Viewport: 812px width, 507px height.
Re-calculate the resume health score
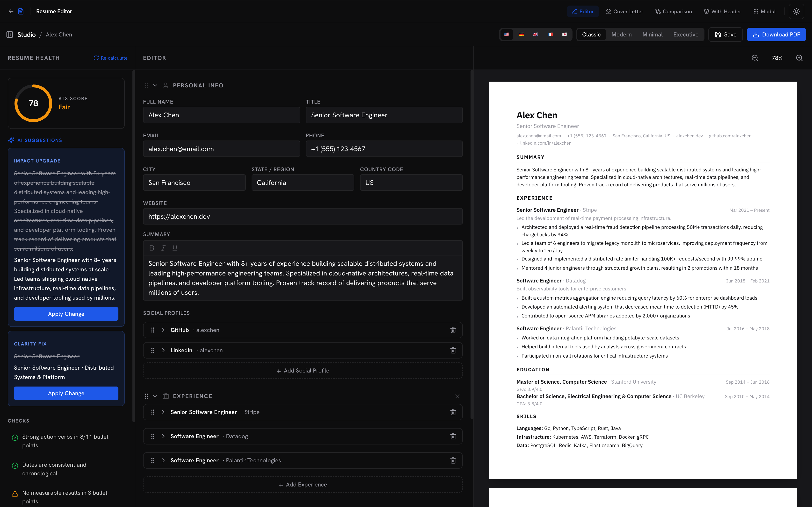coord(110,58)
